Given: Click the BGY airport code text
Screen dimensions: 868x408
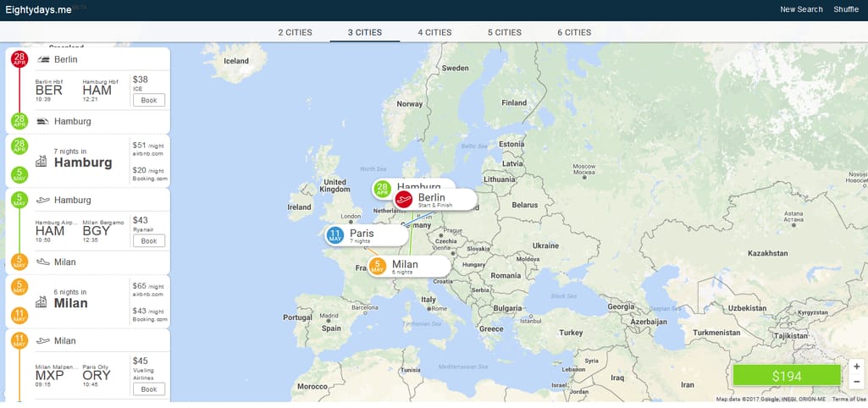Looking at the screenshot, I should click(x=97, y=231).
